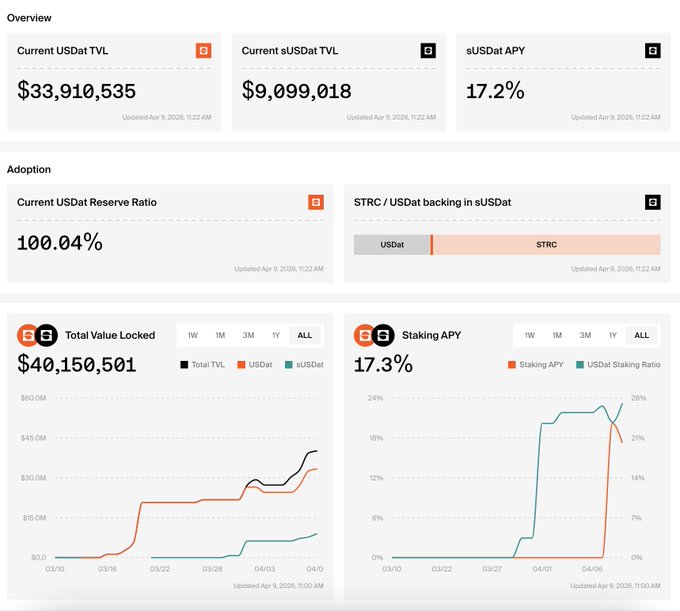Toggle the sUSDat series in the TVL legend
This screenshot has height=611, width=680.
[304, 365]
